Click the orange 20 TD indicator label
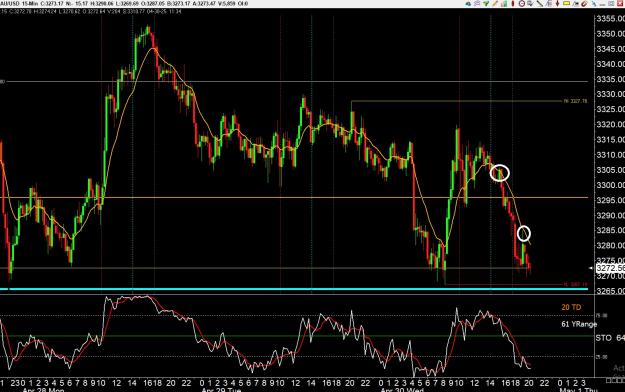This screenshot has height=392, width=625. 571,307
